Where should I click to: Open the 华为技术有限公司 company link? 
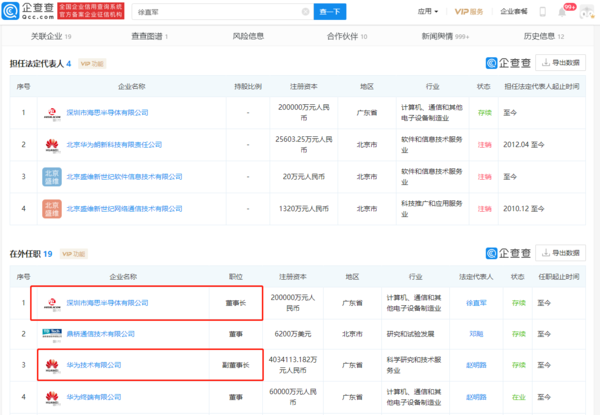click(94, 365)
